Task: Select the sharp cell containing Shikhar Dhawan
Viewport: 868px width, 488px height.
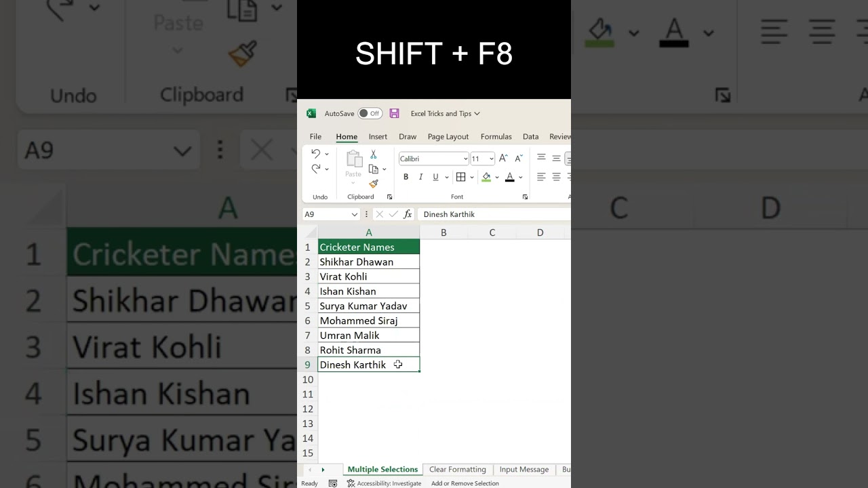Action: coord(369,262)
